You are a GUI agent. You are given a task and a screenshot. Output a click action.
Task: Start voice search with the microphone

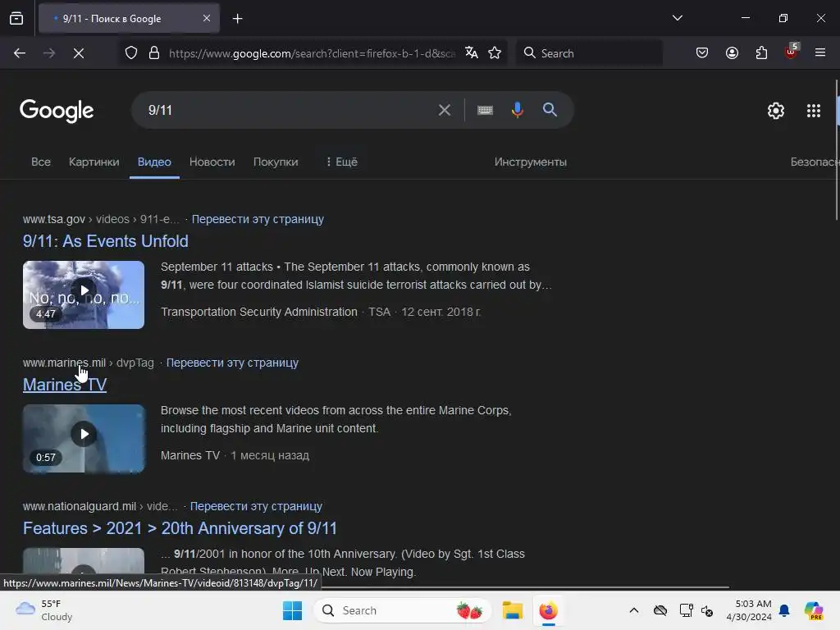[x=517, y=110]
